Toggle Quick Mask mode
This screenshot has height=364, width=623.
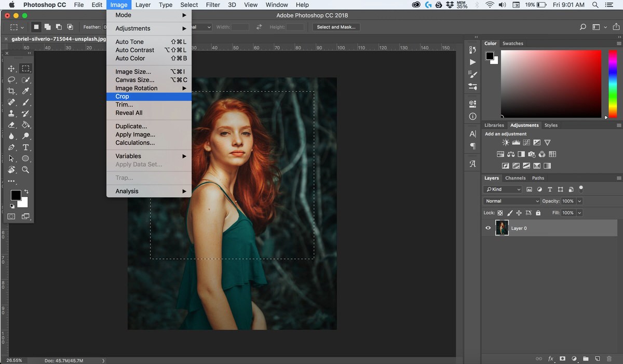(x=11, y=217)
